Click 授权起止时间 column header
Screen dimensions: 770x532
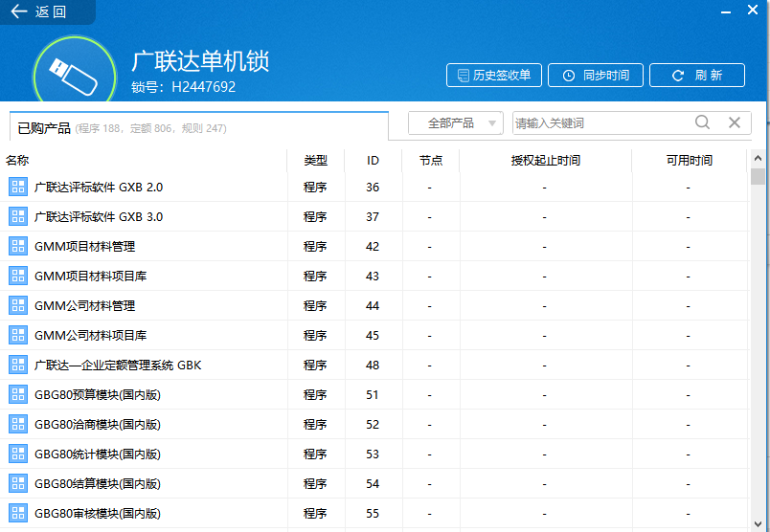click(546, 161)
